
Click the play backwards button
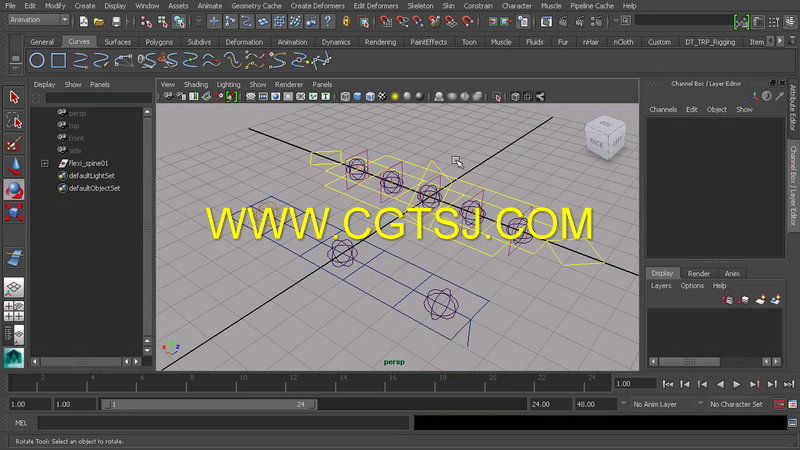pyautogui.click(x=720, y=384)
